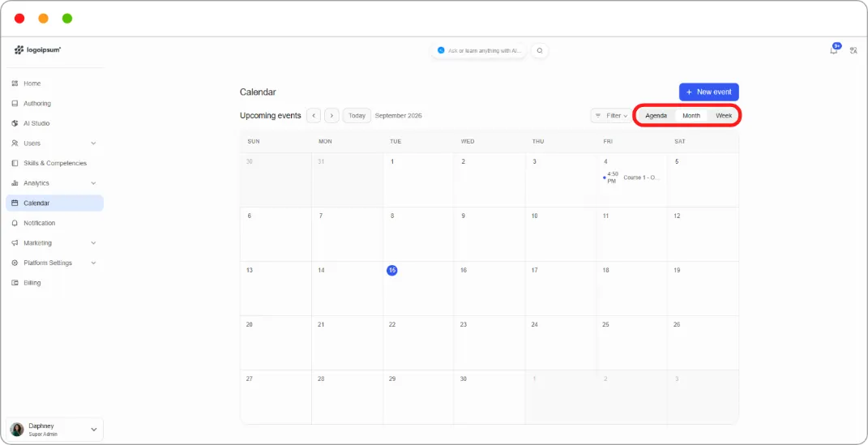Click the September 2026 label
This screenshot has height=445, width=868.
tap(398, 116)
